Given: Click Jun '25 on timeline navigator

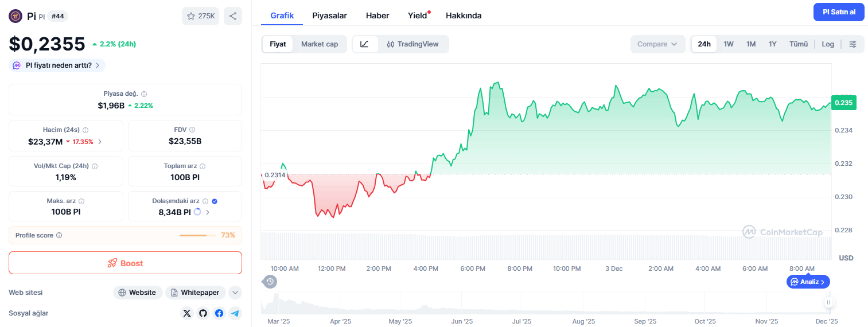Looking at the screenshot, I should [462, 321].
